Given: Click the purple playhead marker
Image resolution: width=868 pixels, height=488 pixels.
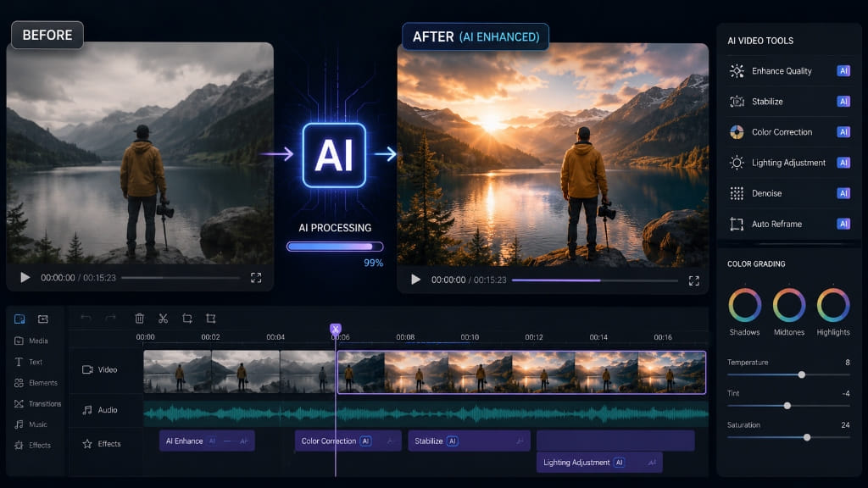Looking at the screenshot, I should [x=336, y=329].
